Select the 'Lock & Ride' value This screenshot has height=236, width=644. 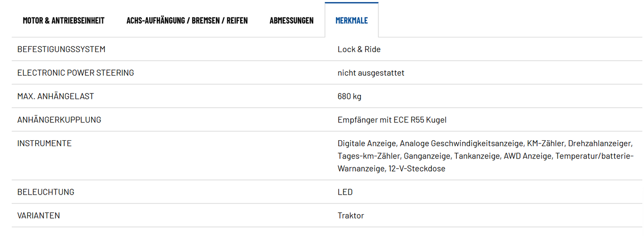coord(359,49)
